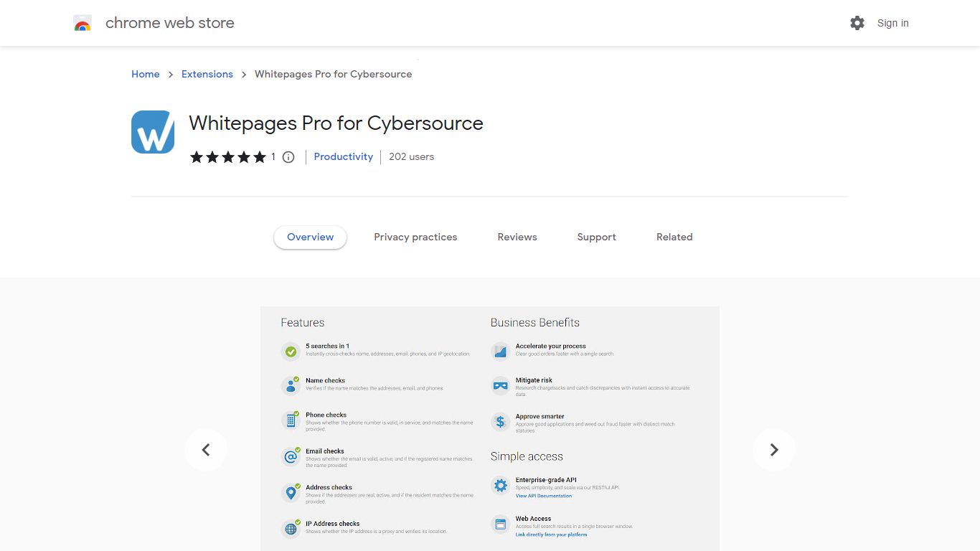Click the 'Address checks' feature title

[329, 487]
